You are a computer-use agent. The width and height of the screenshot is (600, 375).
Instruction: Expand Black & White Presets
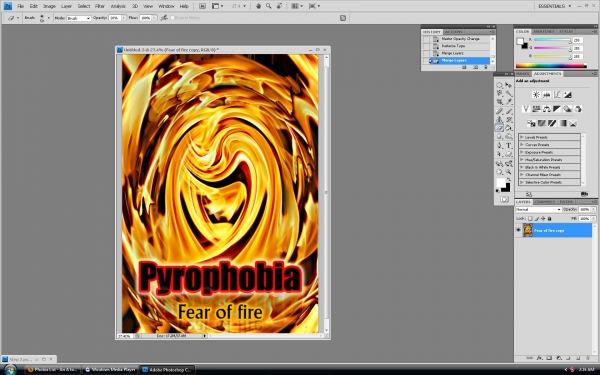(x=522, y=167)
